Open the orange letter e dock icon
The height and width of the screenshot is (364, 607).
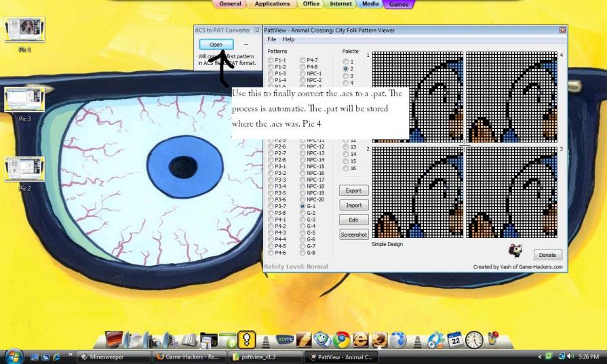[x=360, y=340]
